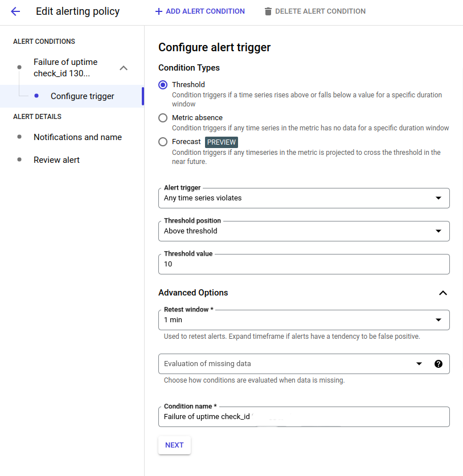
Task: Click the PREVIEW badge next to Forecast
Action: pyautogui.click(x=221, y=142)
